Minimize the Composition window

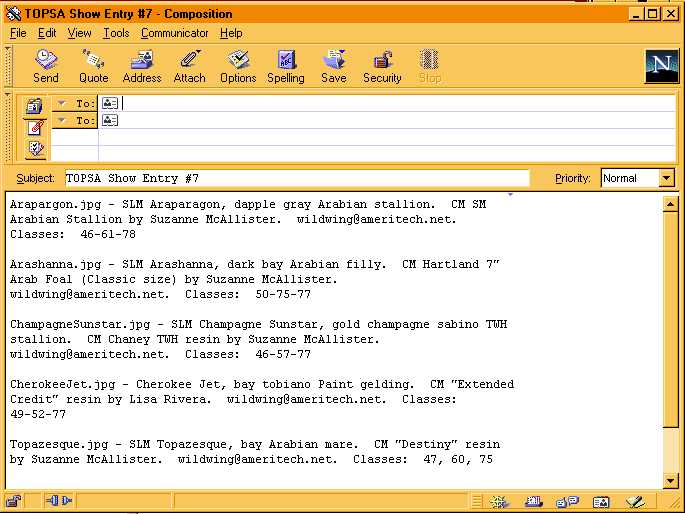636,14
